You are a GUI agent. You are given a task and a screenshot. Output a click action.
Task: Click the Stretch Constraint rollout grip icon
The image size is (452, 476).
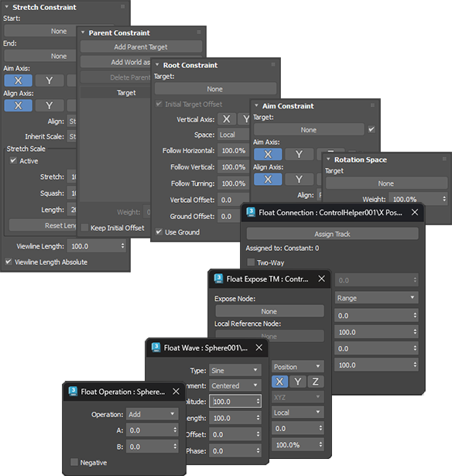click(122, 6)
